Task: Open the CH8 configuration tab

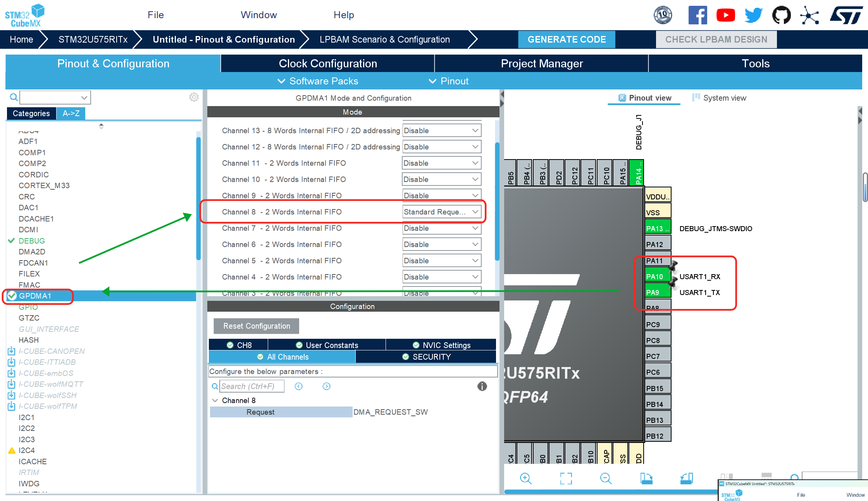Action: [x=239, y=345]
